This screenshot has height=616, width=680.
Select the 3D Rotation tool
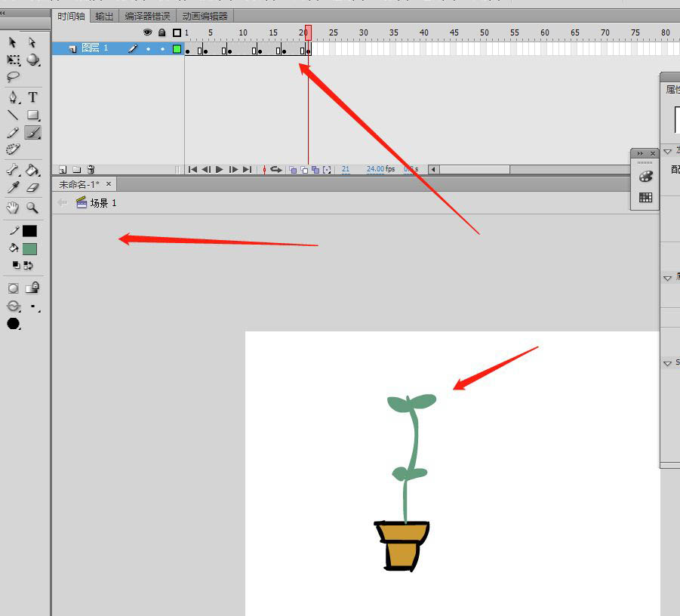tap(33, 60)
